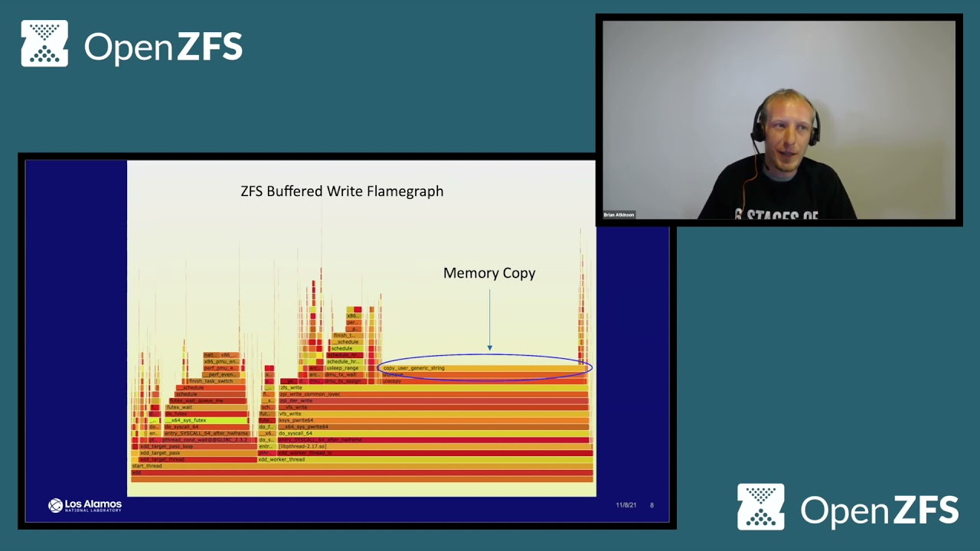This screenshot has height=551, width=980.
Task: Click the slide date 11/8/21 footer text
Action: [626, 505]
